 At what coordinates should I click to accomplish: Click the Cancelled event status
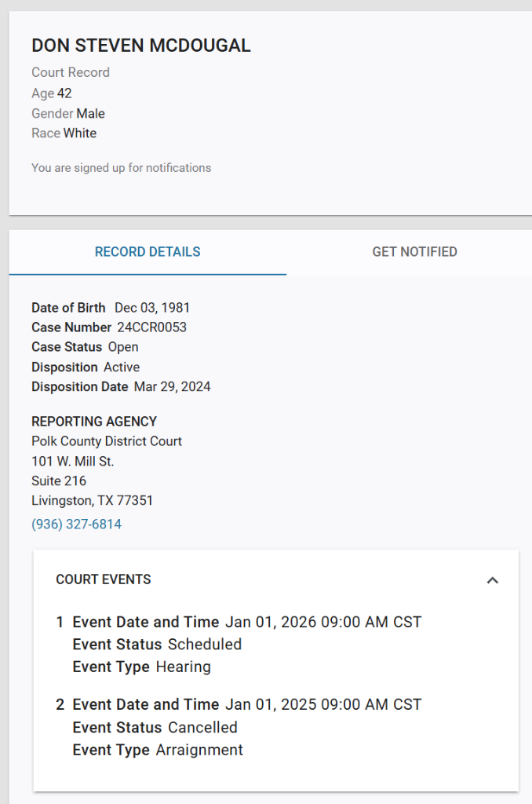(x=202, y=727)
